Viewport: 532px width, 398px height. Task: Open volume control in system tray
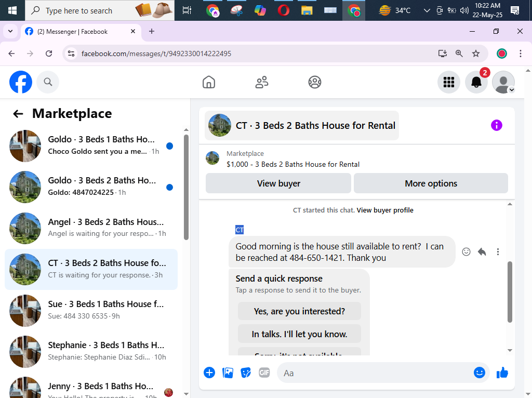464,10
